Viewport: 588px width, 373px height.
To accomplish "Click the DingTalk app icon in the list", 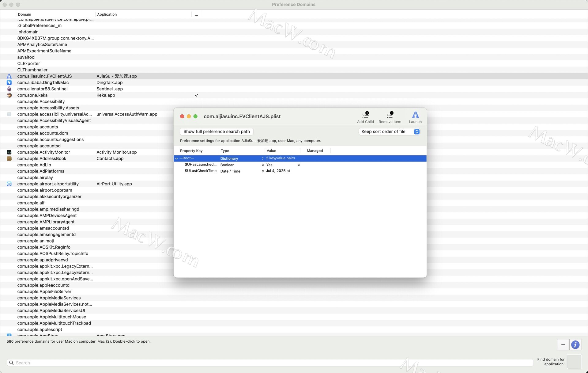I will [x=9, y=82].
